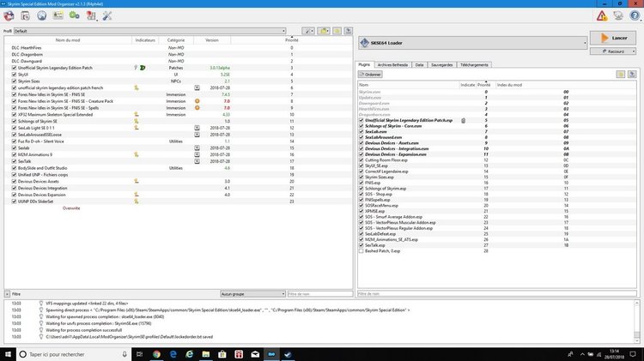Image resolution: width=644 pixels, height=361 pixels.
Task: Open the profiles configuration icon
Action: (x=58, y=16)
